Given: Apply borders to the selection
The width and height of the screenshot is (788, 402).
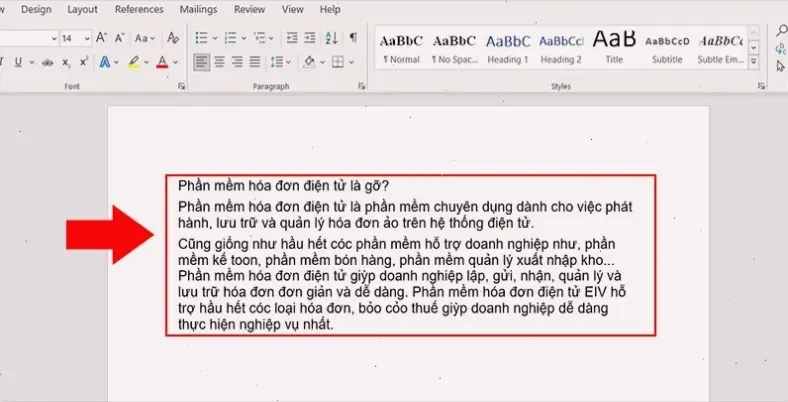Looking at the screenshot, I should 338,62.
